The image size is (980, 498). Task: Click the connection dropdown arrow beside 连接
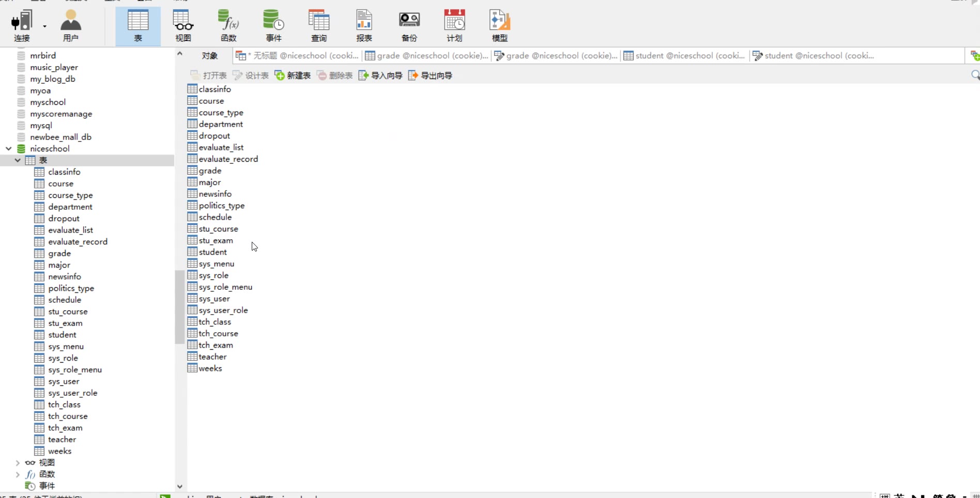pos(45,26)
